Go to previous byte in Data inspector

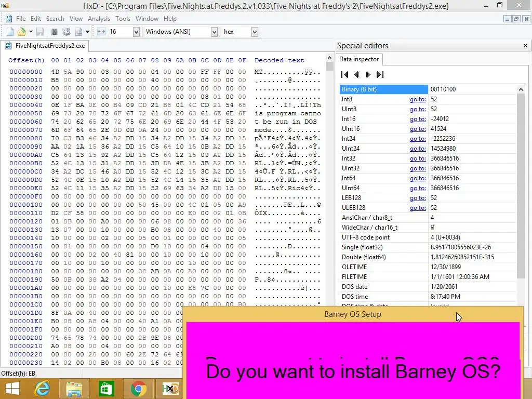pyautogui.click(x=356, y=75)
